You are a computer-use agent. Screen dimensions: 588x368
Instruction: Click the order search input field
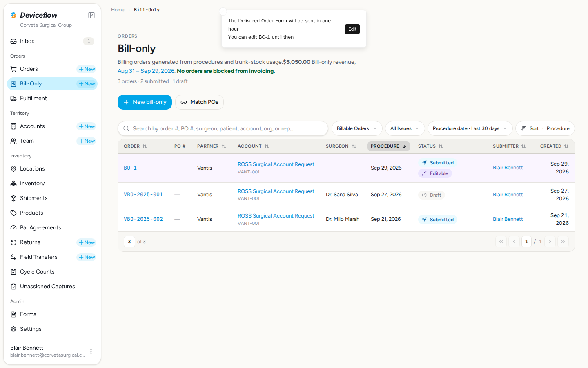223,128
